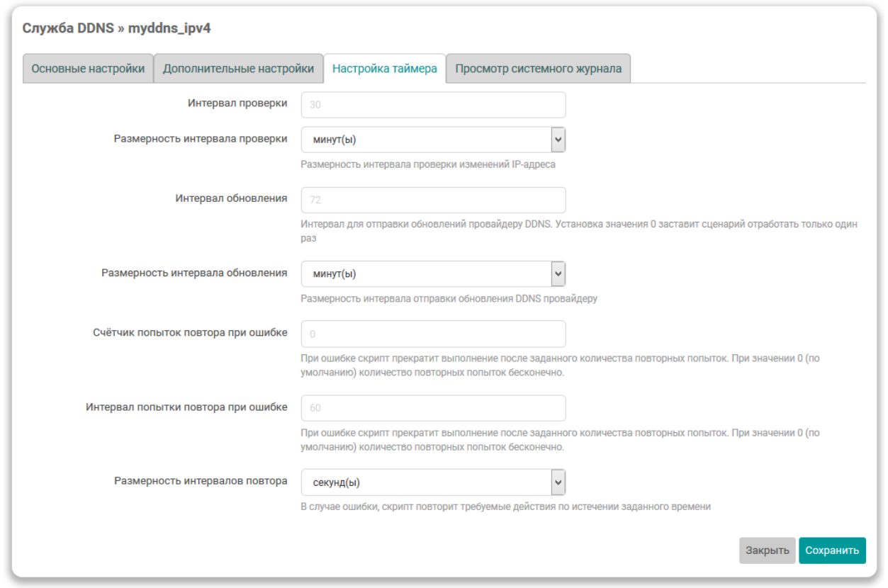Click the Счётчик попыток повтора при ошибке label
The height and width of the screenshot is (588, 888).
(x=190, y=332)
